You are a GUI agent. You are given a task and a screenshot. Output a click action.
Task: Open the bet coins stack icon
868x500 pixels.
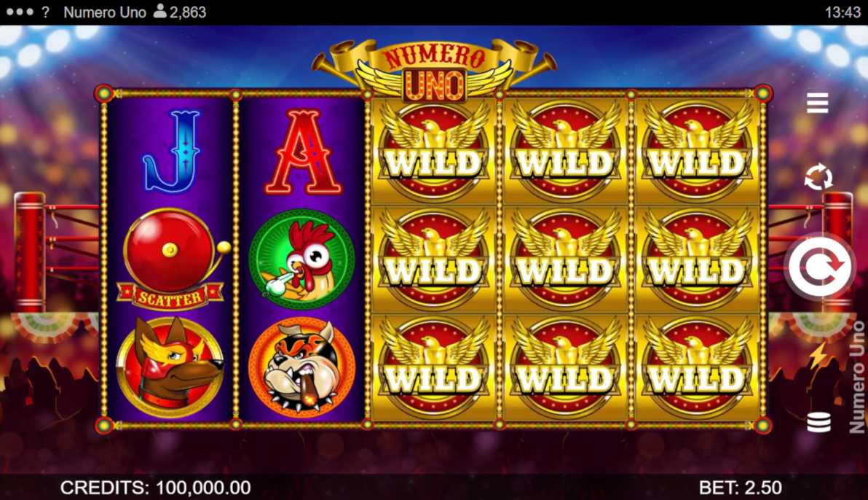point(818,423)
